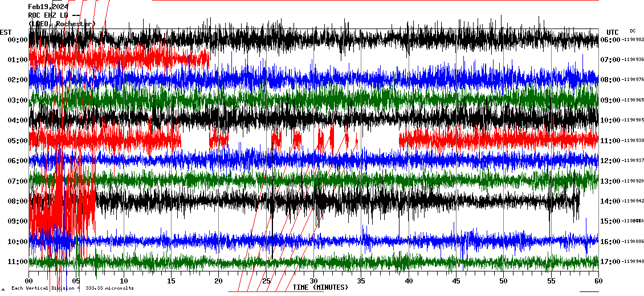Screen dimensions: 644x296
Task: Click the Feb19,2024 date header
Action: click(48, 7)
